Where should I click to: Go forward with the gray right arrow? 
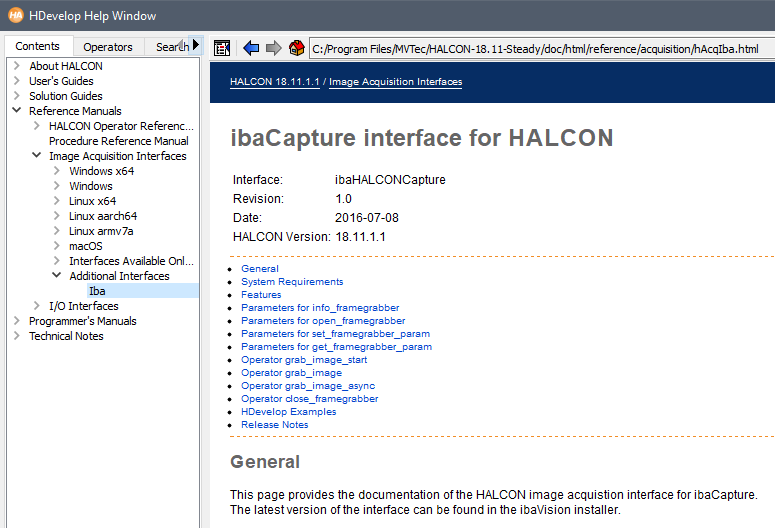click(x=273, y=48)
